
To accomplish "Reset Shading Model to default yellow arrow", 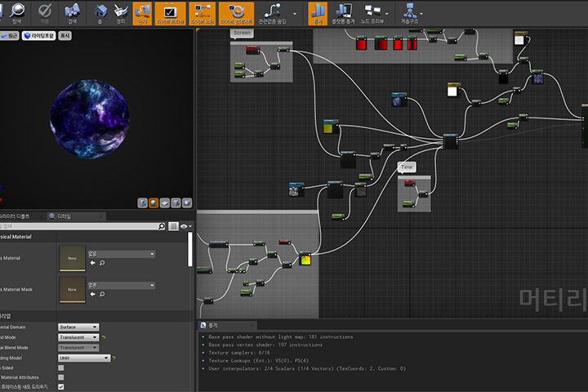I will click(114, 359).
